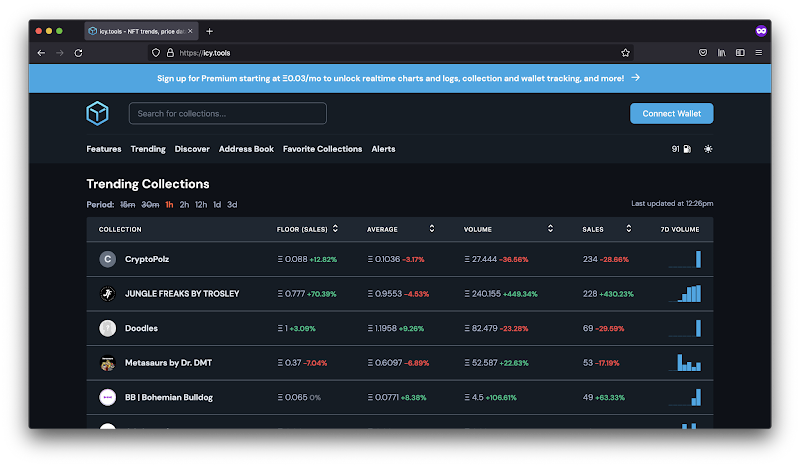Click the icy.tools cube logo
The image size is (800, 467).
97,113
